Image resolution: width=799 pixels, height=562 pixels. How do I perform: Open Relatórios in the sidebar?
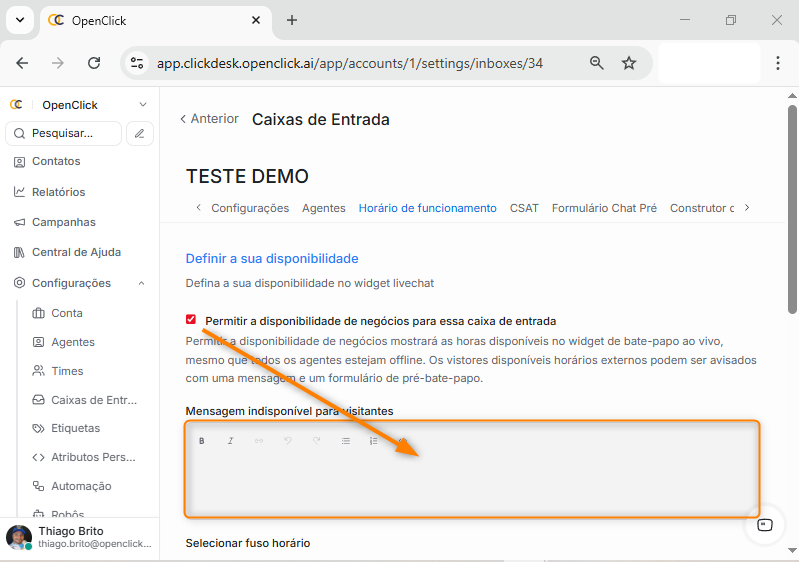pyautogui.click(x=58, y=192)
